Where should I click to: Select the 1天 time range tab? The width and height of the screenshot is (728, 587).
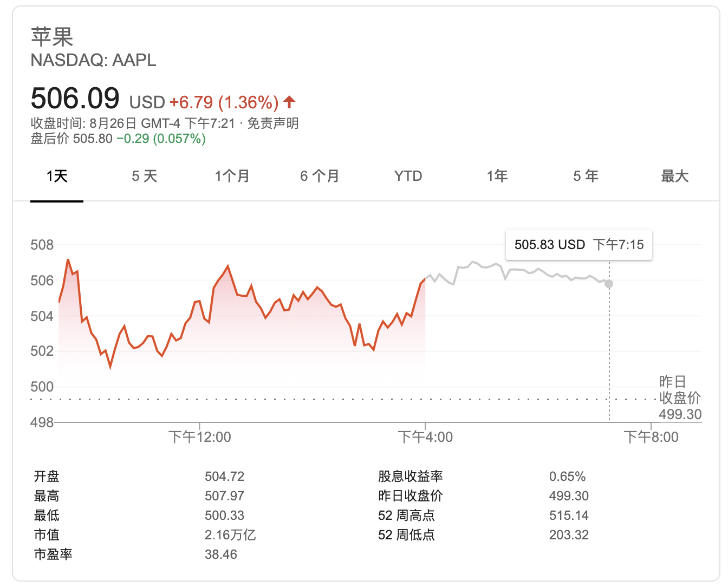pyautogui.click(x=57, y=176)
